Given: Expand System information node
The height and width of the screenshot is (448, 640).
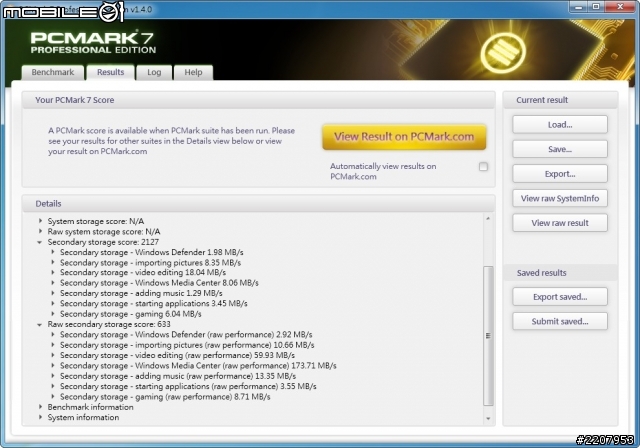Looking at the screenshot, I should click(40, 417).
